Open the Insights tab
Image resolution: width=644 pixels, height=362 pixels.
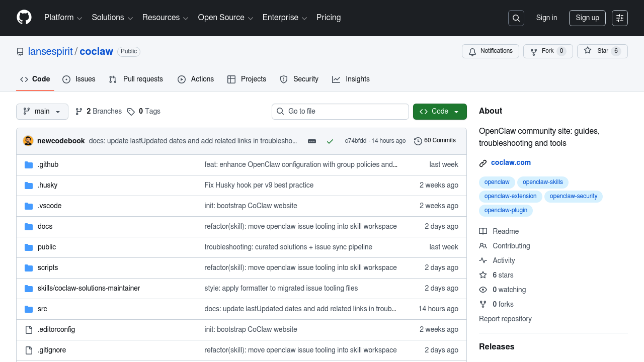point(351,79)
